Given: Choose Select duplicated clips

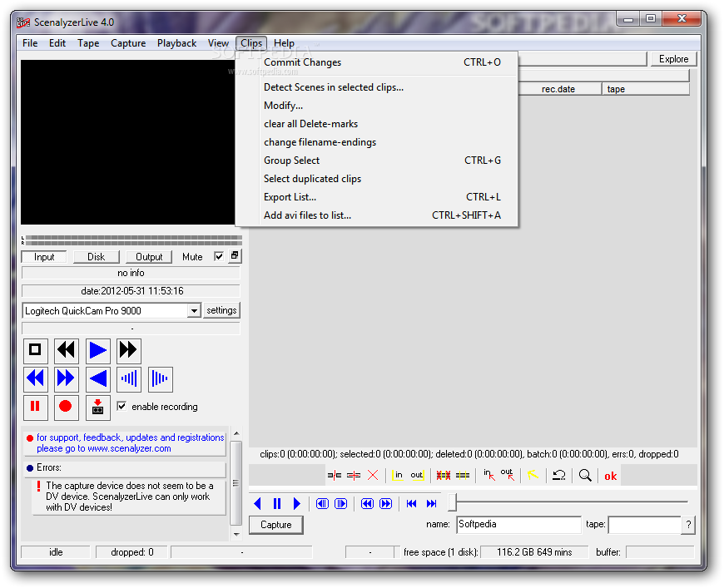Looking at the screenshot, I should click(x=377, y=179).
